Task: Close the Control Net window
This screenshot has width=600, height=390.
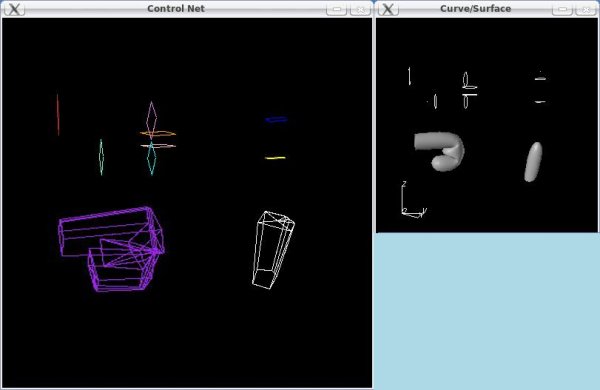Action: point(360,9)
